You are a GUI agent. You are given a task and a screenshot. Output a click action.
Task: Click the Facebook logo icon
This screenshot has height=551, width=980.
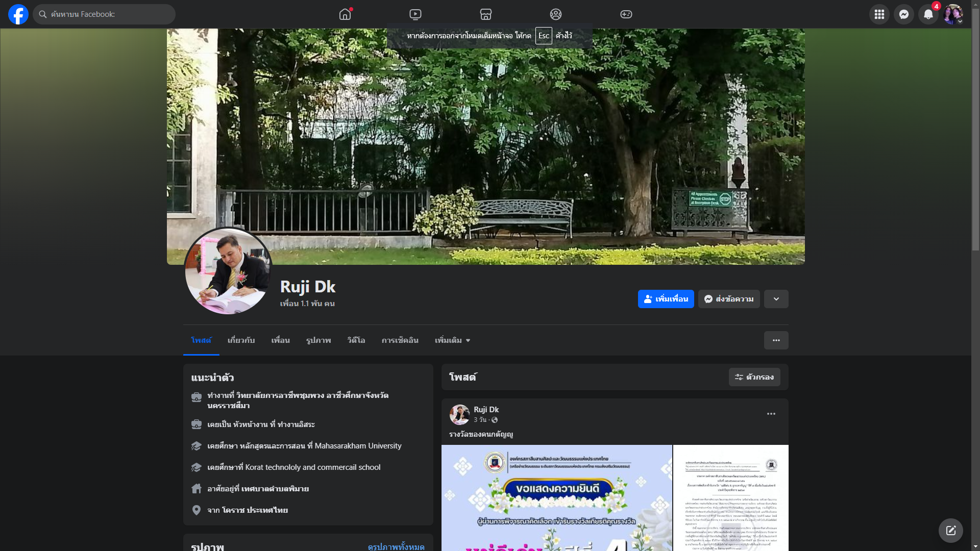pos(18,14)
